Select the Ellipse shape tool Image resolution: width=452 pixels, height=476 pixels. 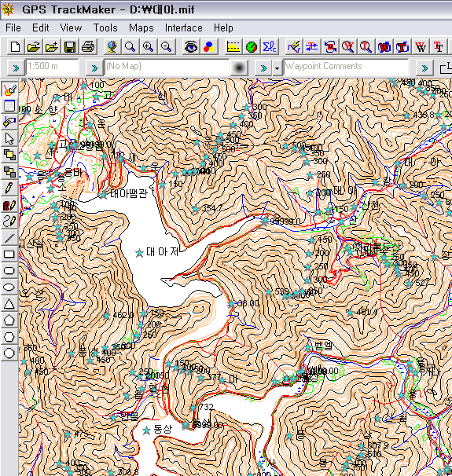coord(9,287)
